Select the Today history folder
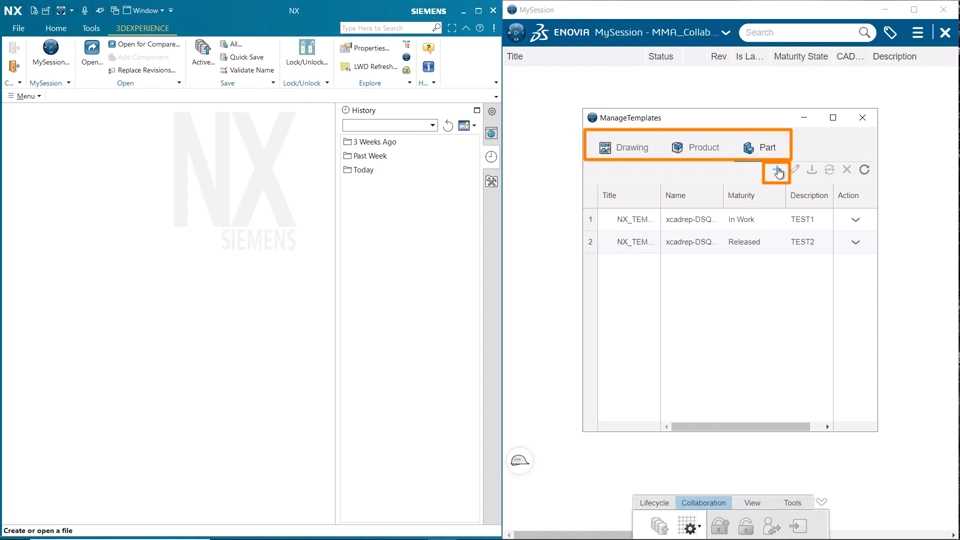Screen dimensions: 960x540 (x=358, y=170)
